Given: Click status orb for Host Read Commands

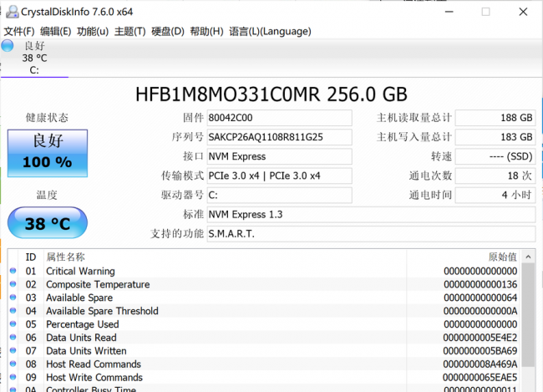Looking at the screenshot, I should tap(13, 364).
